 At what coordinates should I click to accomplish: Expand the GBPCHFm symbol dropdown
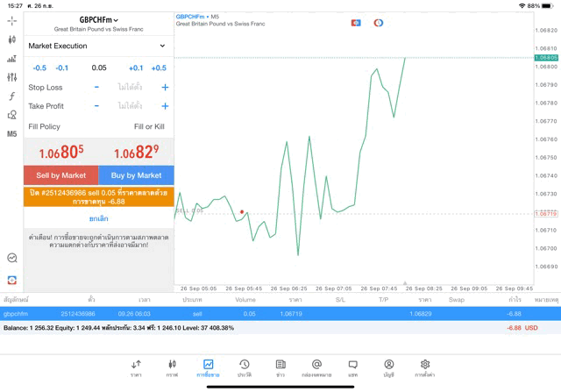pyautogui.click(x=98, y=19)
